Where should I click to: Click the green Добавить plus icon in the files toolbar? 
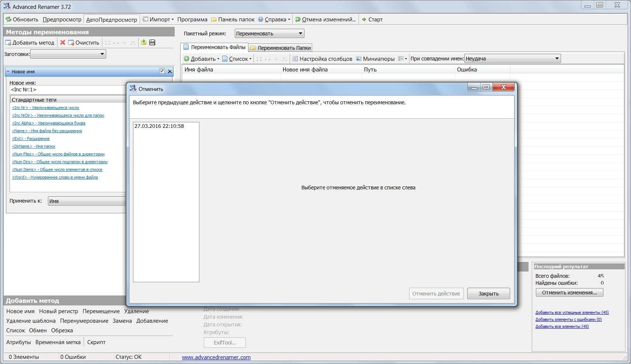coord(186,59)
